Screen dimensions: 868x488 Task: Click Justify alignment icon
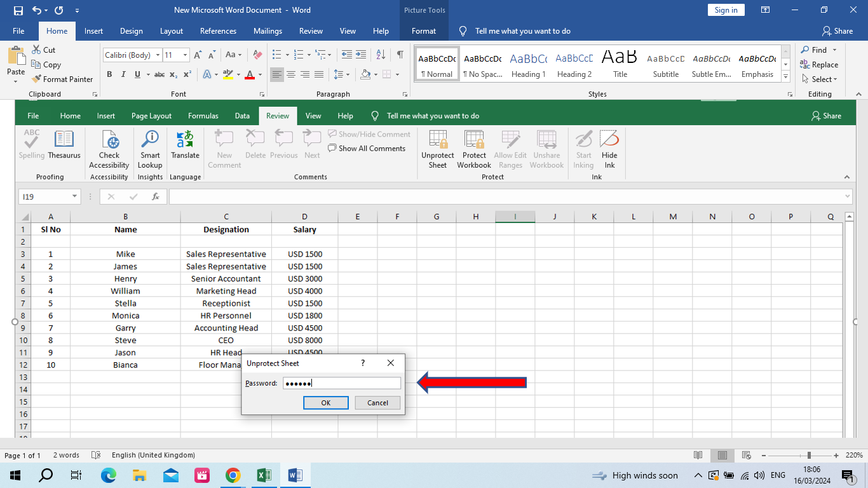coord(319,74)
